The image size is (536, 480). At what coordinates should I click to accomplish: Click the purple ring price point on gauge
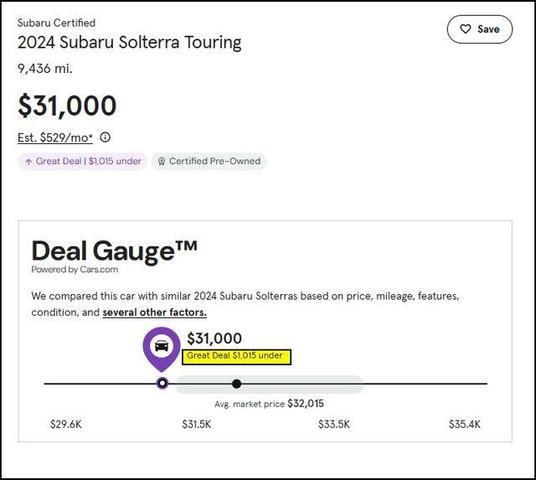(162, 383)
